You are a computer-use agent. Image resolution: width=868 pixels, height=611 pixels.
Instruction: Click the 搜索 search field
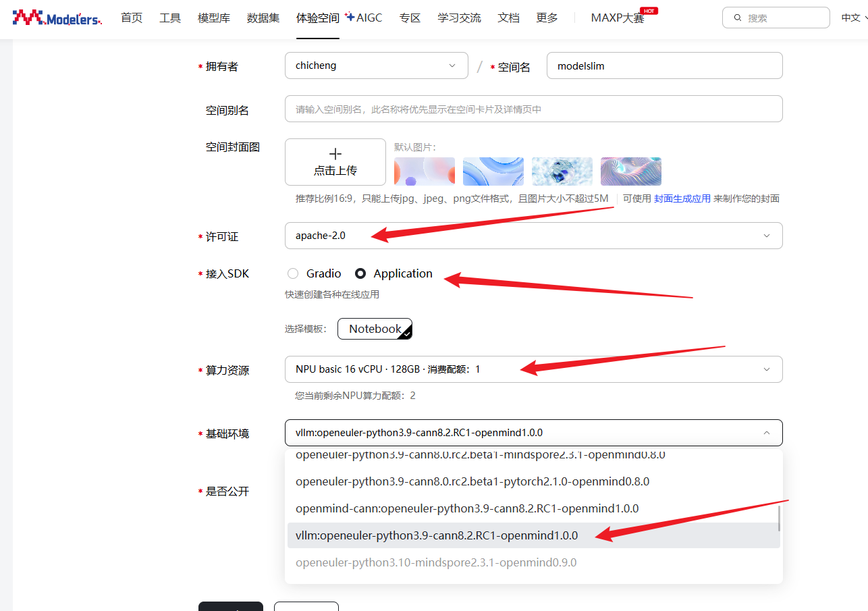pos(776,18)
